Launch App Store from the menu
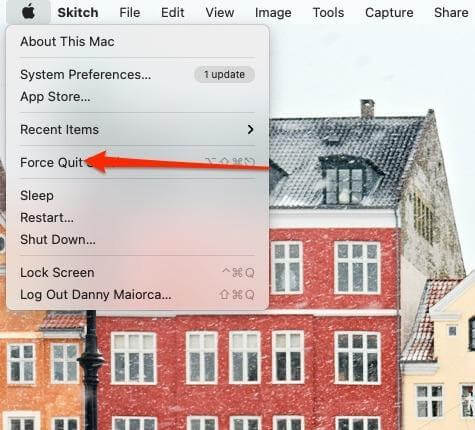Viewport: 475px width, 430px height. 137,97
